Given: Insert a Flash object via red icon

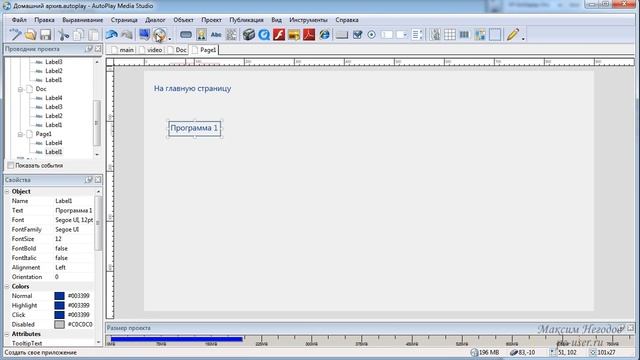Looking at the screenshot, I should click(279, 35).
